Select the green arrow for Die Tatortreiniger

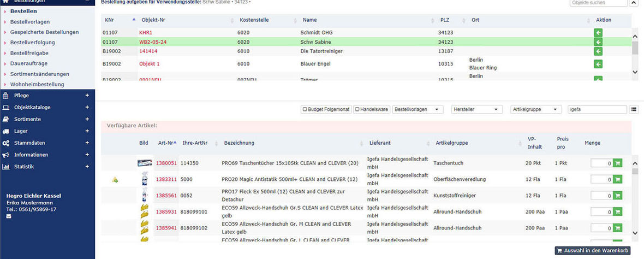[598, 51]
